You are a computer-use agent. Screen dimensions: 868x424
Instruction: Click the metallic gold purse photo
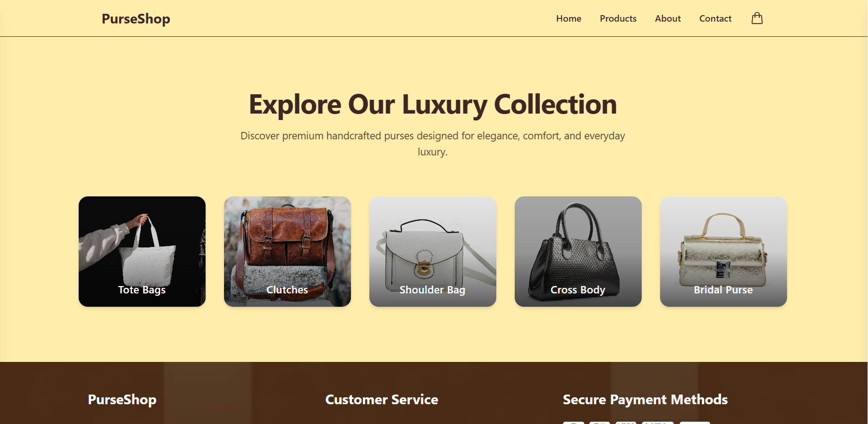[724, 252]
